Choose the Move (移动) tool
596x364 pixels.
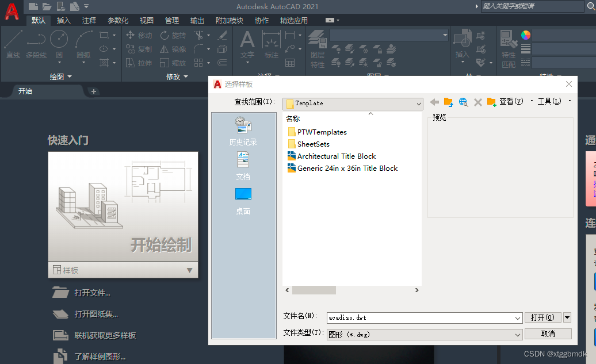[x=139, y=35]
